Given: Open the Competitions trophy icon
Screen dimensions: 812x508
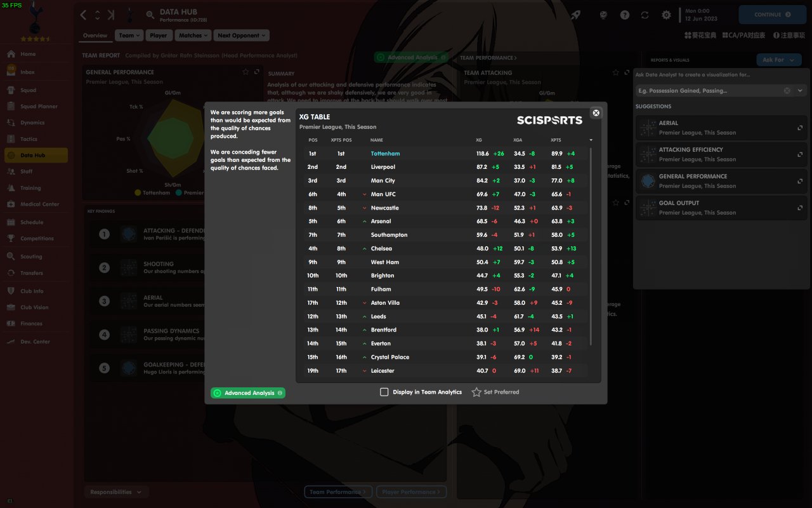Looking at the screenshot, I should coord(11,239).
